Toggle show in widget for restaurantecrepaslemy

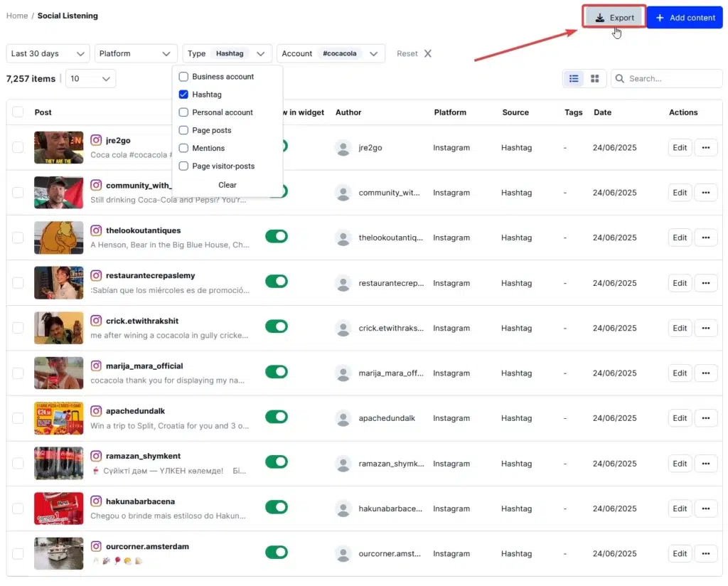click(277, 282)
